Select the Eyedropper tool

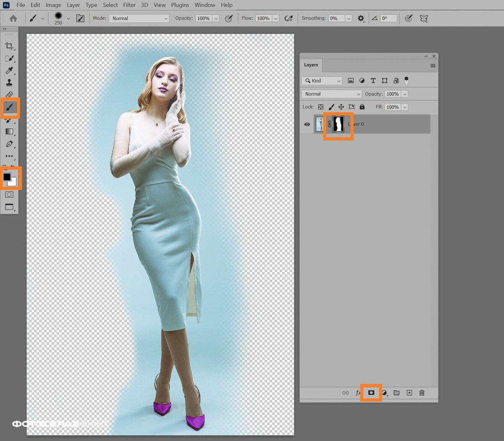9,70
